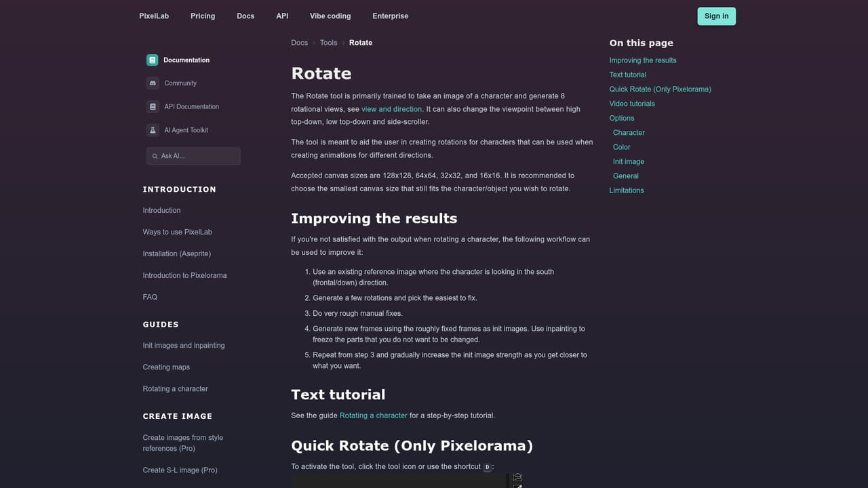Open the 'Rotating a character' inline guide link
Screen dimensions: 868x488
pyautogui.click(x=374, y=415)
